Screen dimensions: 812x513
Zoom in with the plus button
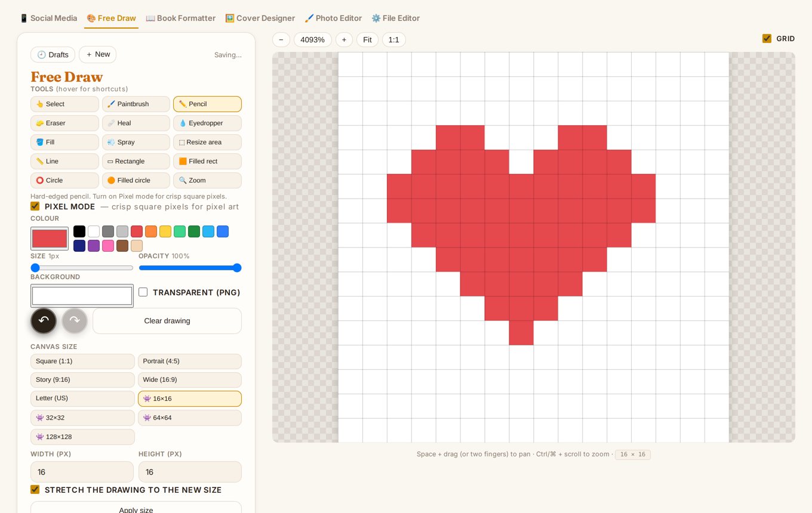coord(344,40)
